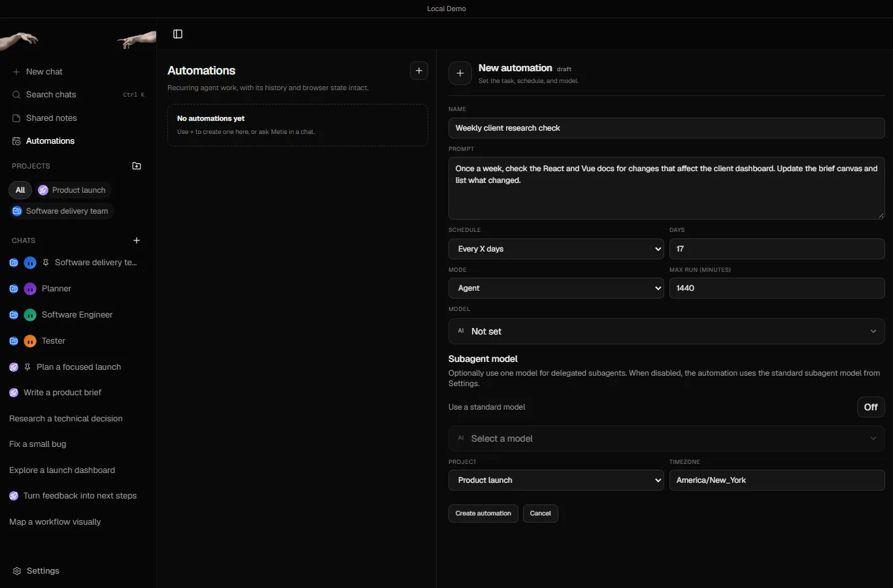
Task: Open the Plan a focused launch chat
Action: click(77, 367)
